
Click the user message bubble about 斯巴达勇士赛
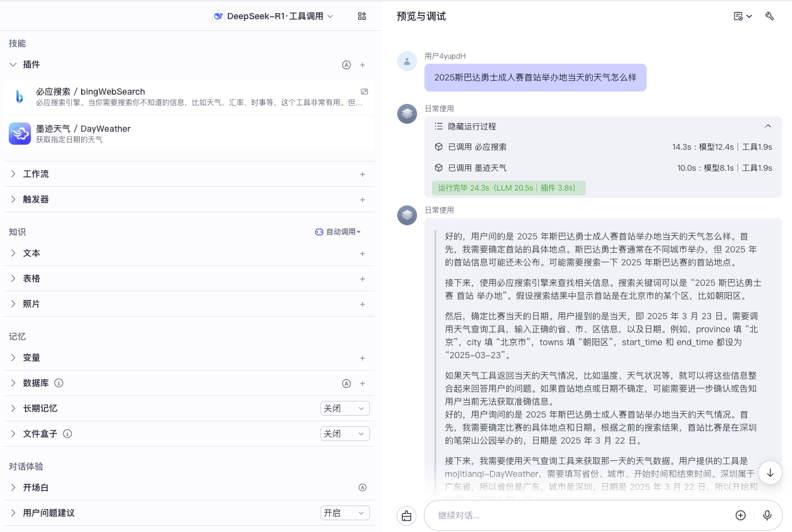[x=535, y=78]
